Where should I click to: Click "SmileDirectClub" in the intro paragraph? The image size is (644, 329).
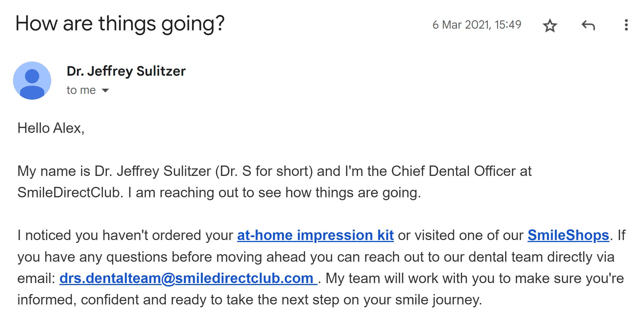point(69,193)
